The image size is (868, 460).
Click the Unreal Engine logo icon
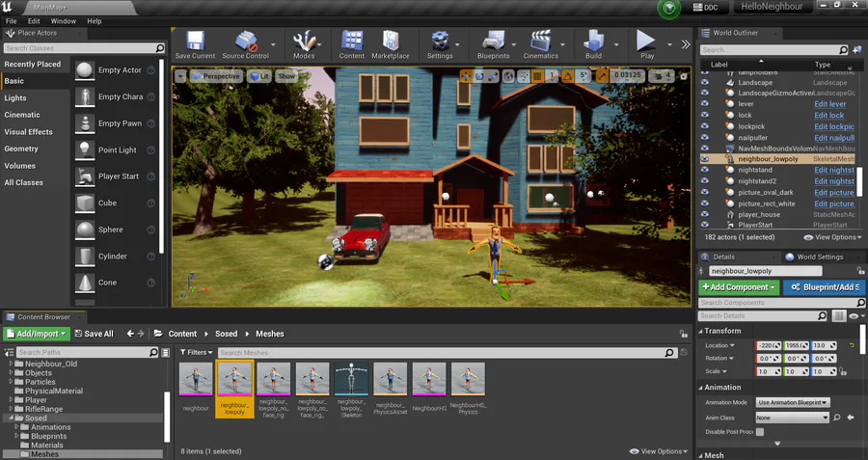coord(7,7)
